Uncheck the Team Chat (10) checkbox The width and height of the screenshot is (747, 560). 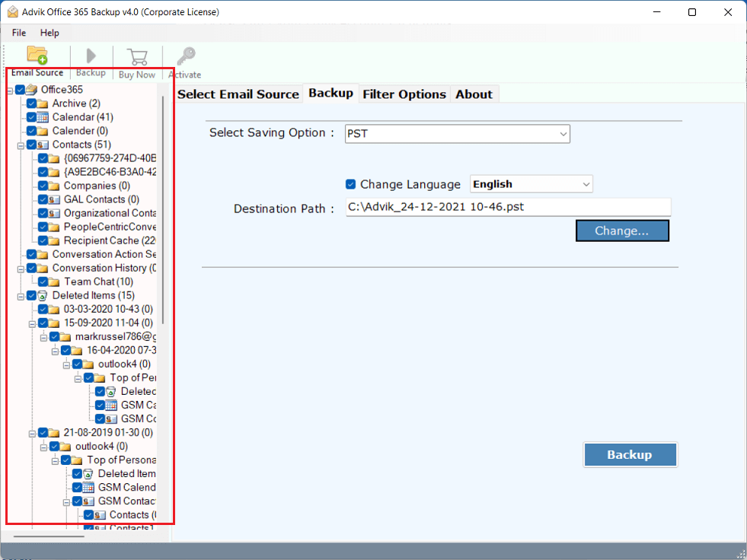pos(43,282)
